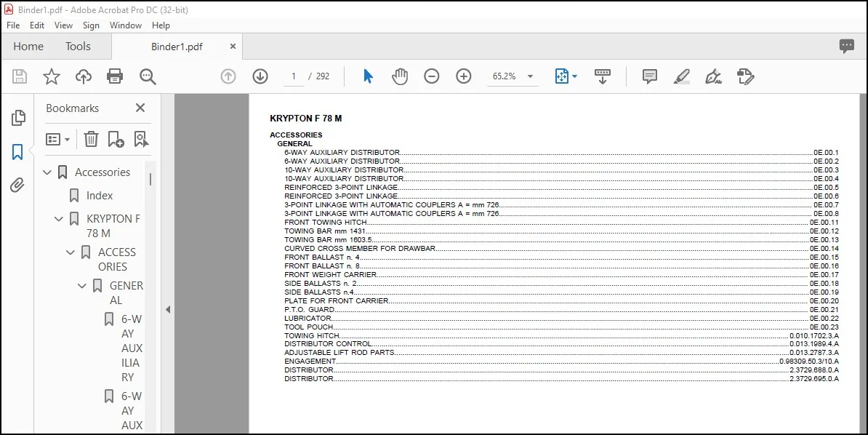Image resolution: width=868 pixels, height=435 pixels.
Task: Choose the arrow Selection tool
Action: [x=368, y=76]
